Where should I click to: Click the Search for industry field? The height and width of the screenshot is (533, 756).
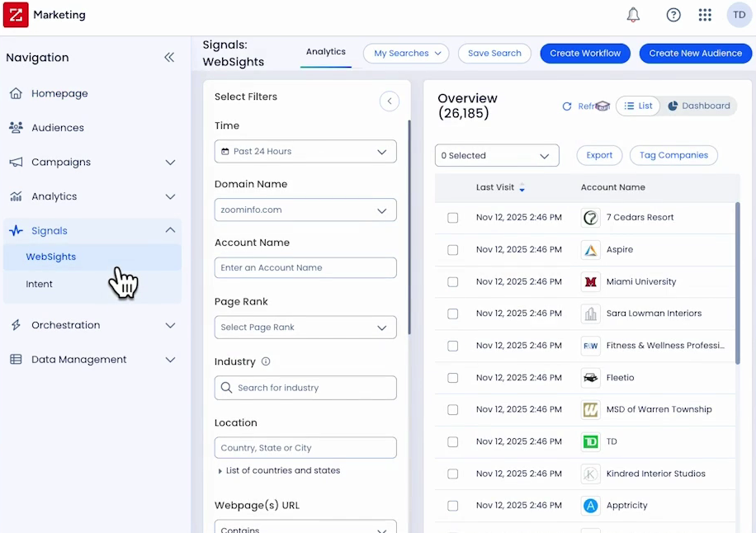coord(305,388)
